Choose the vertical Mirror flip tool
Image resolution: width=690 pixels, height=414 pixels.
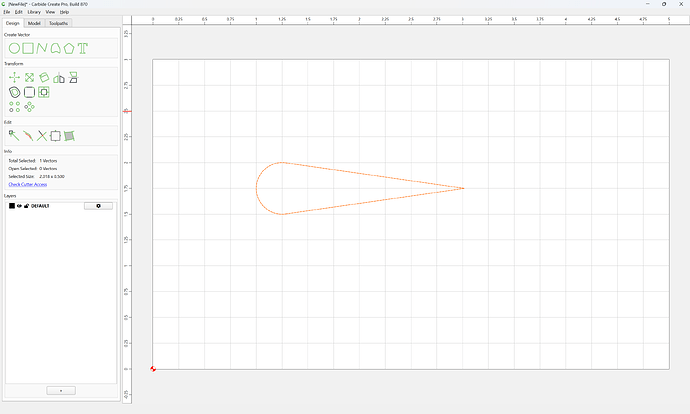(73, 78)
